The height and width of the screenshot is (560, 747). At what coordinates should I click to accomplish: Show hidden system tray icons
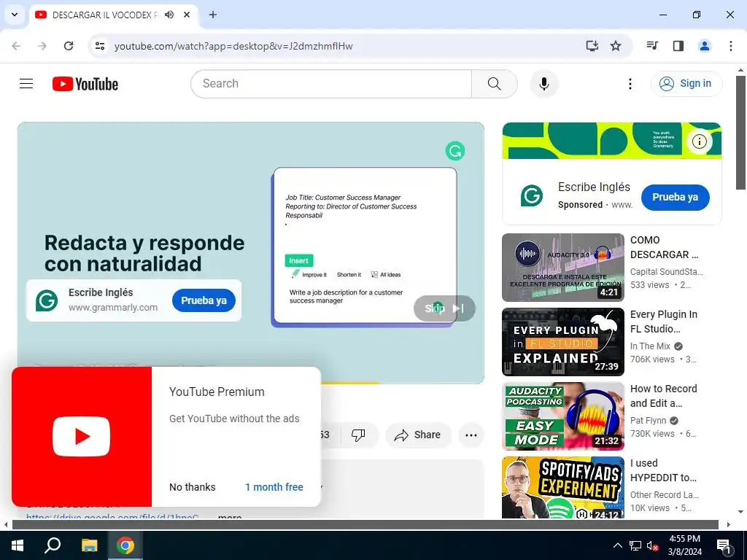(617, 545)
